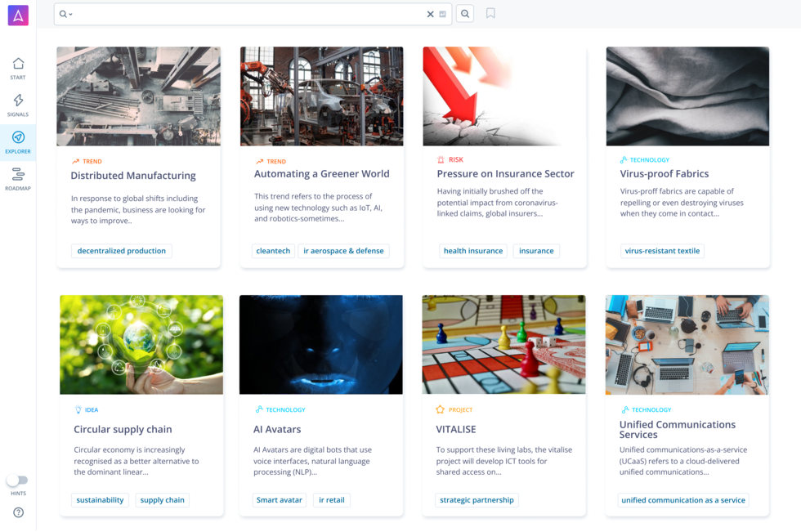Select the Smart avatar tag
Image resolution: width=801 pixels, height=532 pixels.
[x=280, y=500]
